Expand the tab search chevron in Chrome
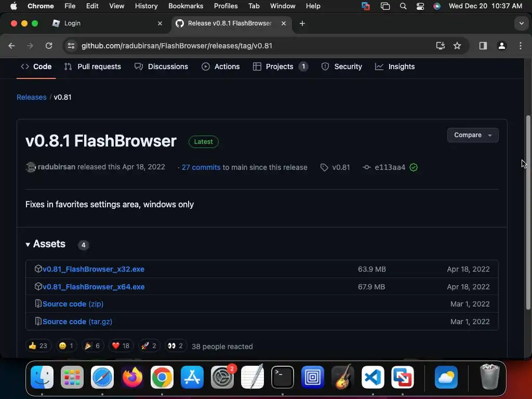Image resolution: width=532 pixels, height=399 pixels. coord(521,23)
